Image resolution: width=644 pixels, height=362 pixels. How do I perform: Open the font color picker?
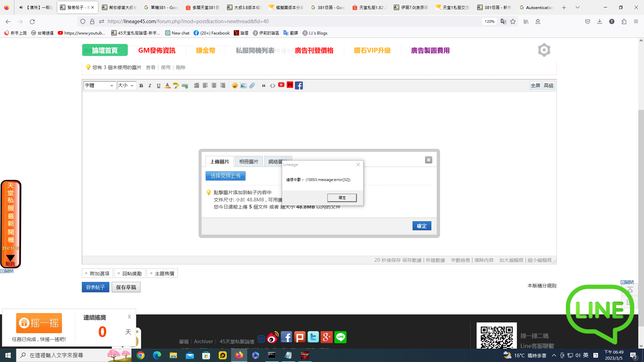(167, 85)
